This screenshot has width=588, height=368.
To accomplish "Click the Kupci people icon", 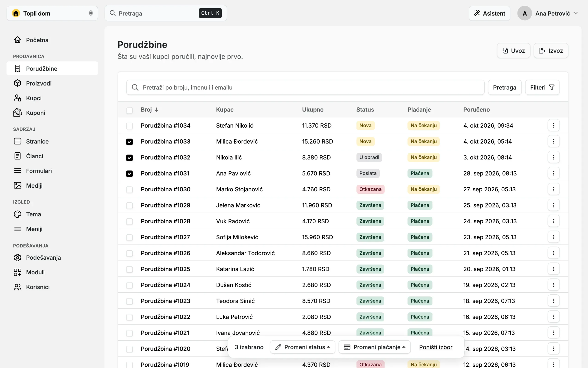I will point(17,98).
